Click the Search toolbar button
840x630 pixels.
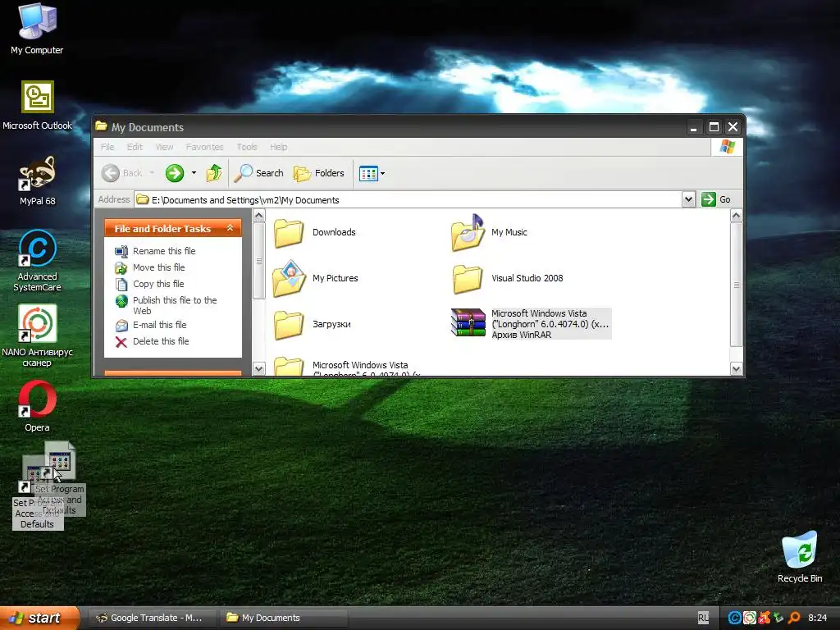259,173
